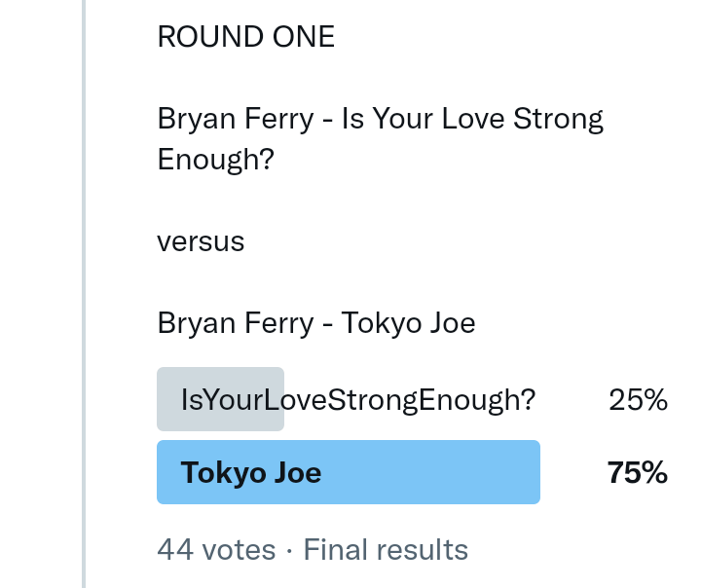The height and width of the screenshot is (588, 701).
Task: Click the bold "Tokyo Joe" poll option label
Action: pyautogui.click(x=251, y=472)
